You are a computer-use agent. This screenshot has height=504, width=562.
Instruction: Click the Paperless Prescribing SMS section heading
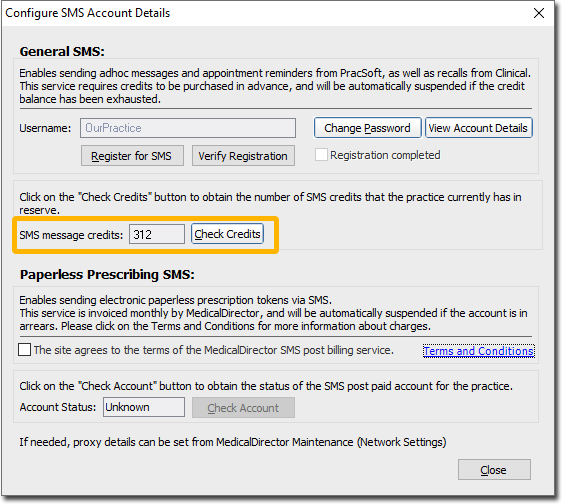tap(107, 275)
